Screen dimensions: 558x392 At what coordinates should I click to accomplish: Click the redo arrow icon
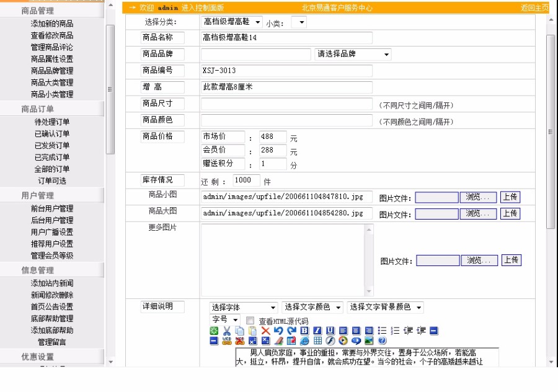click(x=291, y=331)
